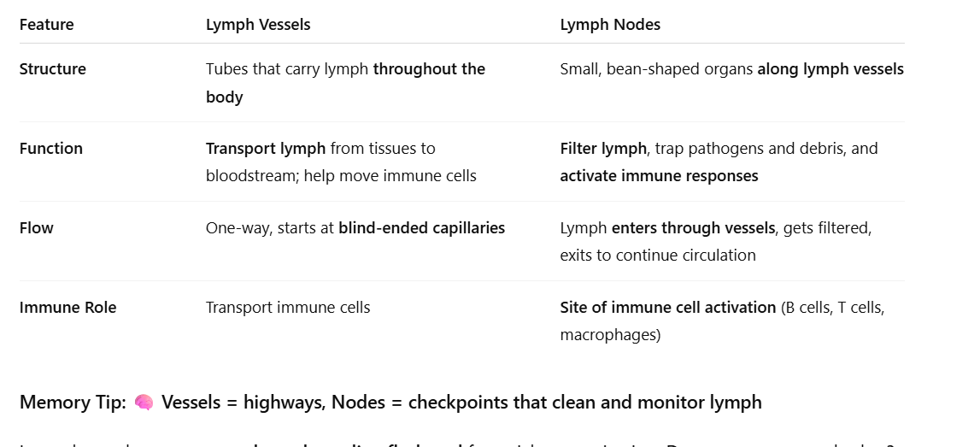The image size is (980, 447).
Task: Click 'exits to continue circulation' text
Action: point(658,256)
